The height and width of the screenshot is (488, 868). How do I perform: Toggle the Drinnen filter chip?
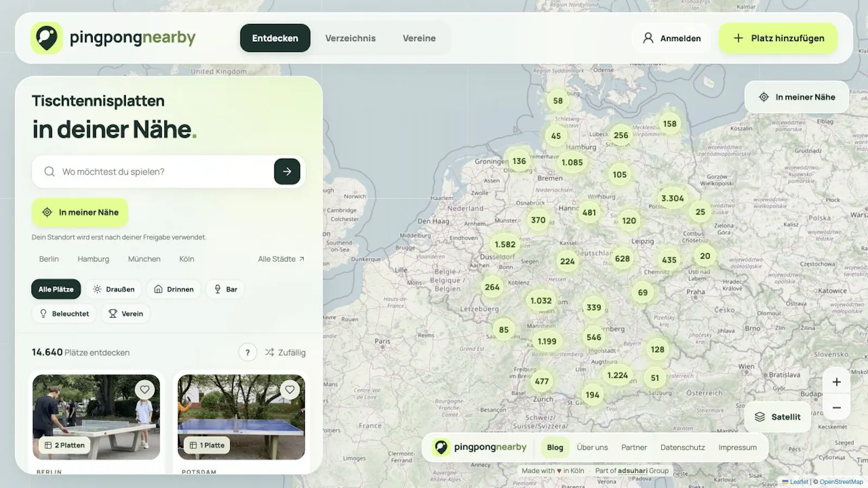[x=174, y=289]
